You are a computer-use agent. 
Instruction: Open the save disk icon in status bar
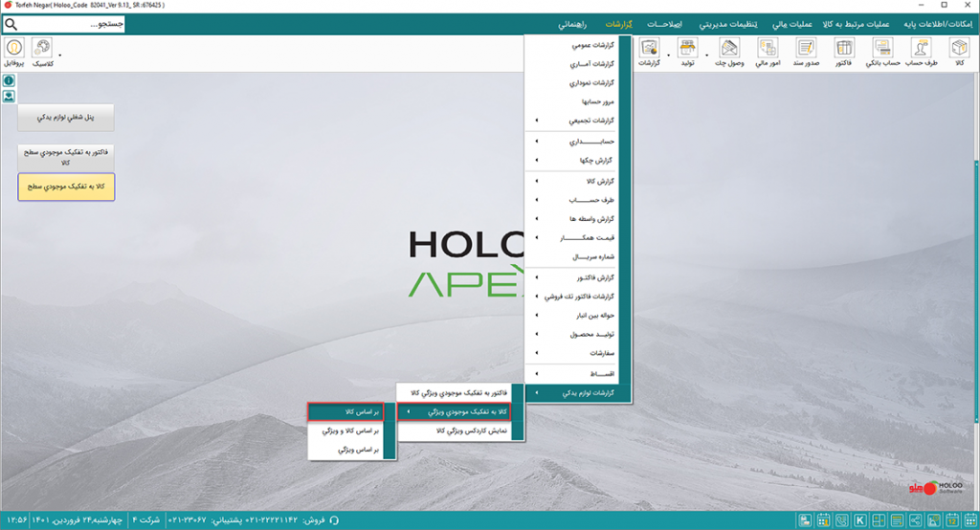coord(805,520)
